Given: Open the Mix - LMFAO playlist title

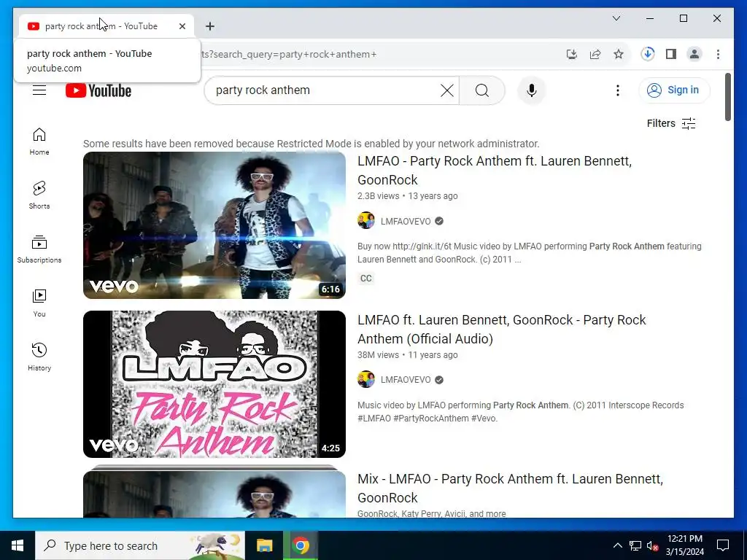Looking at the screenshot, I should (x=510, y=488).
